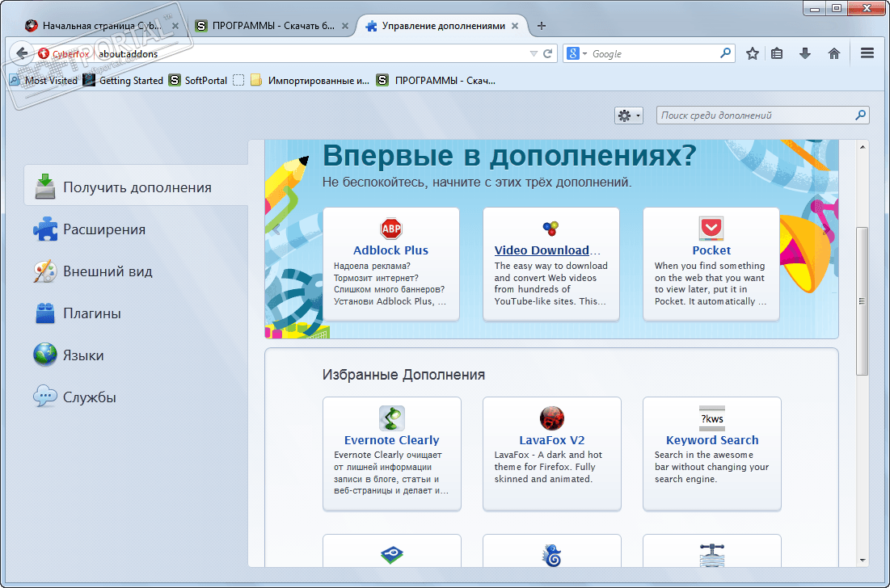Click the Evernote Clearly lamp icon
Screen dimensions: 890x588
click(391, 418)
